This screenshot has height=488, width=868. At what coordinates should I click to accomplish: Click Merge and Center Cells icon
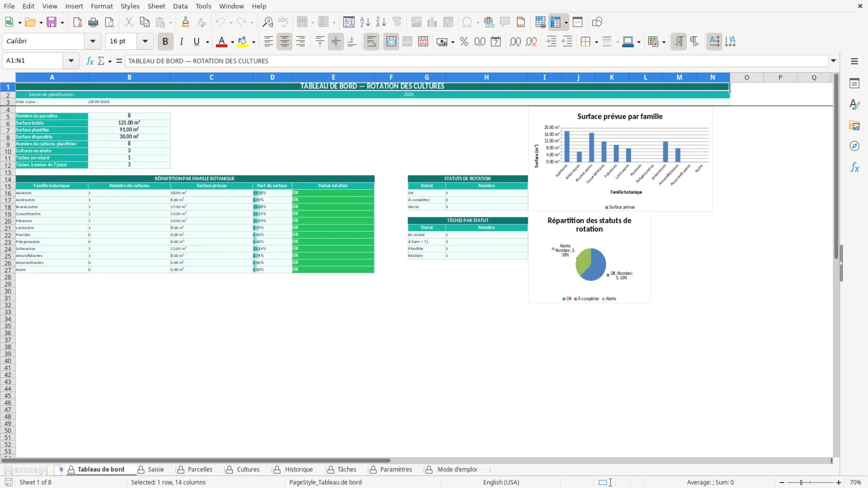click(x=391, y=41)
